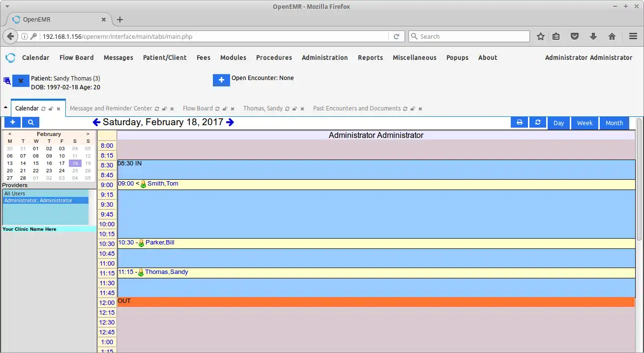
Task: Print the calendar view
Action: (519, 122)
